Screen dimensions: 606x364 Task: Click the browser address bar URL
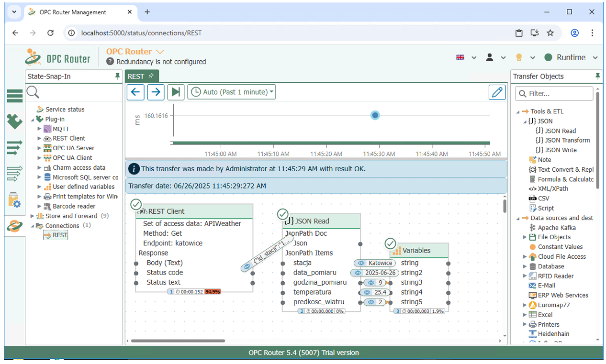coord(141,33)
